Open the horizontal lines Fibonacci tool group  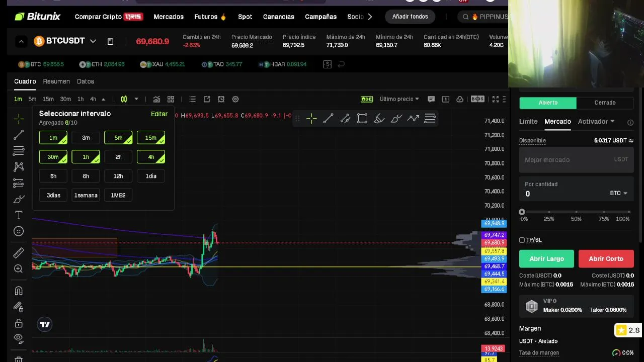click(19, 151)
